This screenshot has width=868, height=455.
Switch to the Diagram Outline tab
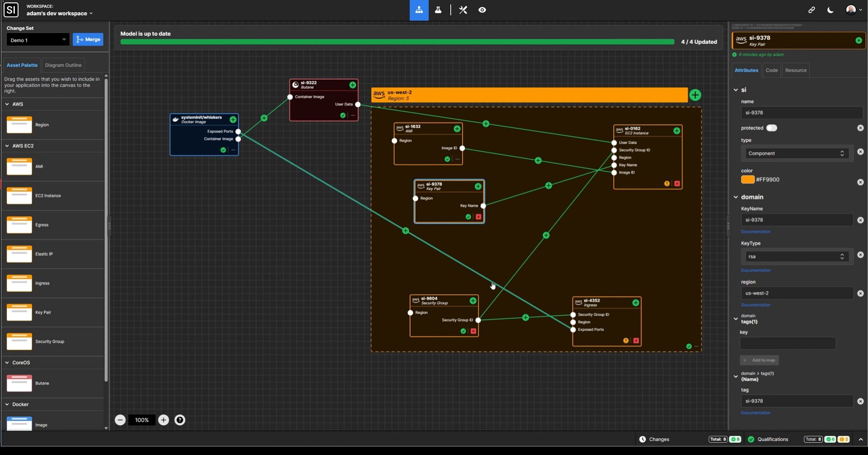pos(63,65)
